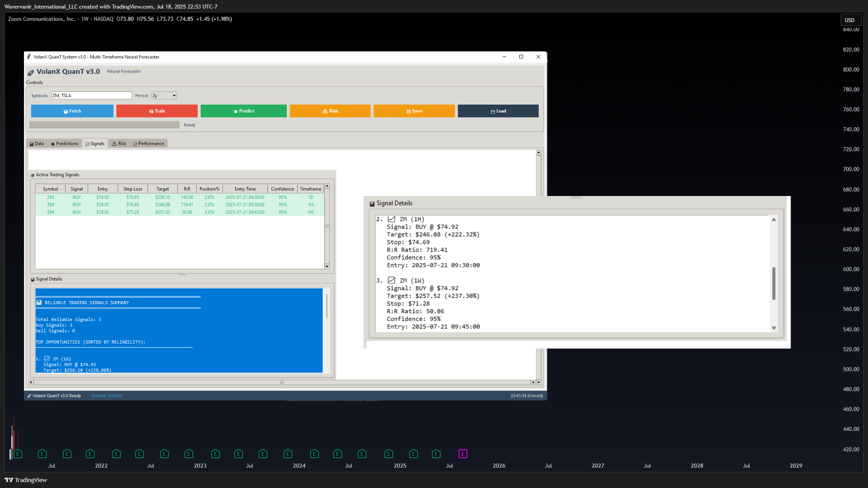Sort by the Signal column header

76,189
